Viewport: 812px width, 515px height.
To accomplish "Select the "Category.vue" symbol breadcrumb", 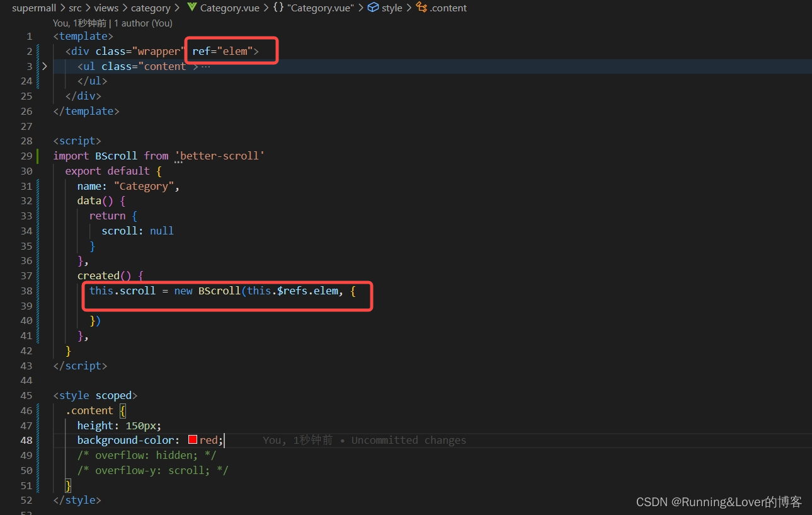I will pos(320,8).
